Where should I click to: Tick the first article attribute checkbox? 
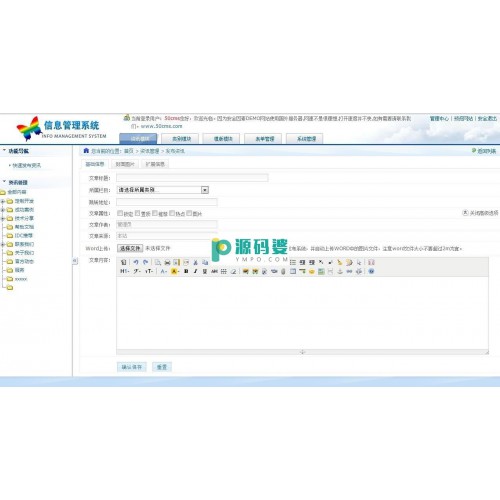pyautogui.click(x=120, y=213)
